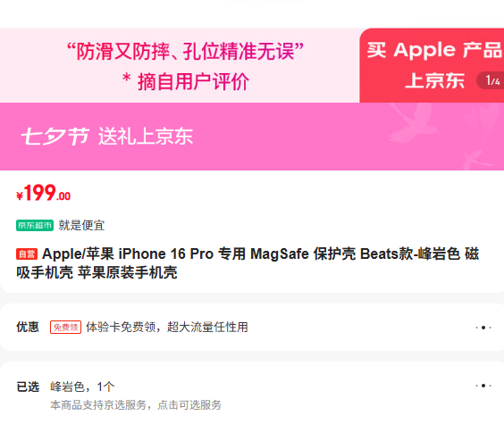Open the 买 Apple 产品 上京东 banner
This screenshot has width=504, height=424.
432,65
